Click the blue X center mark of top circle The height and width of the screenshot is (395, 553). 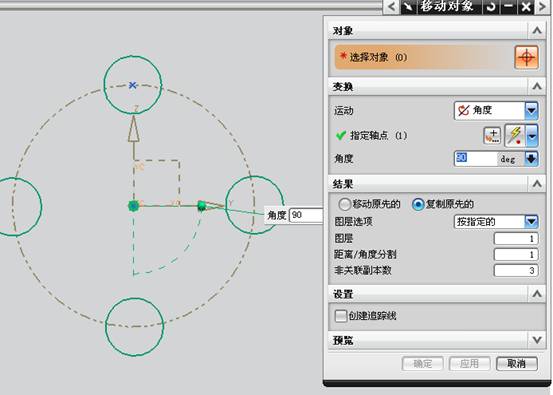click(x=133, y=85)
